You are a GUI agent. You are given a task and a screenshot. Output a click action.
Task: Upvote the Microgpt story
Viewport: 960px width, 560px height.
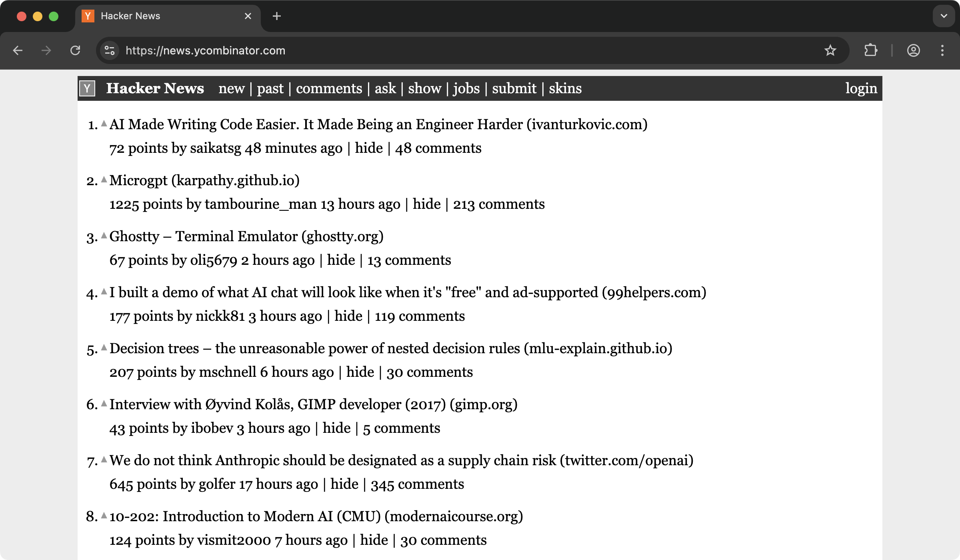(104, 180)
